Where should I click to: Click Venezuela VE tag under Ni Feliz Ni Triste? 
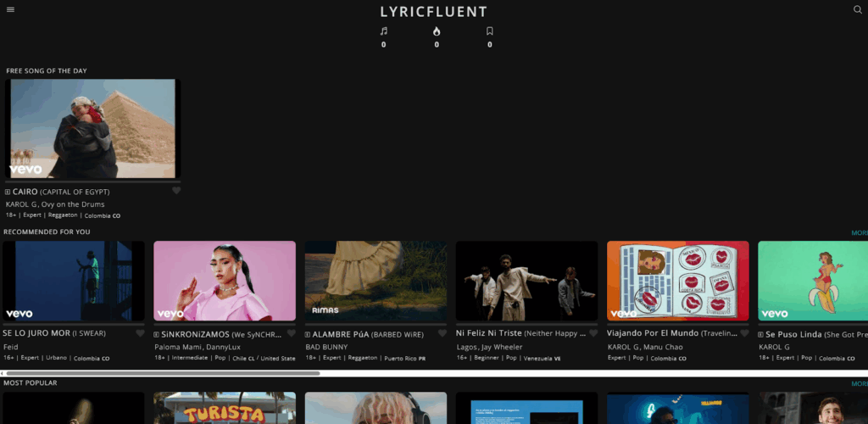(542, 358)
